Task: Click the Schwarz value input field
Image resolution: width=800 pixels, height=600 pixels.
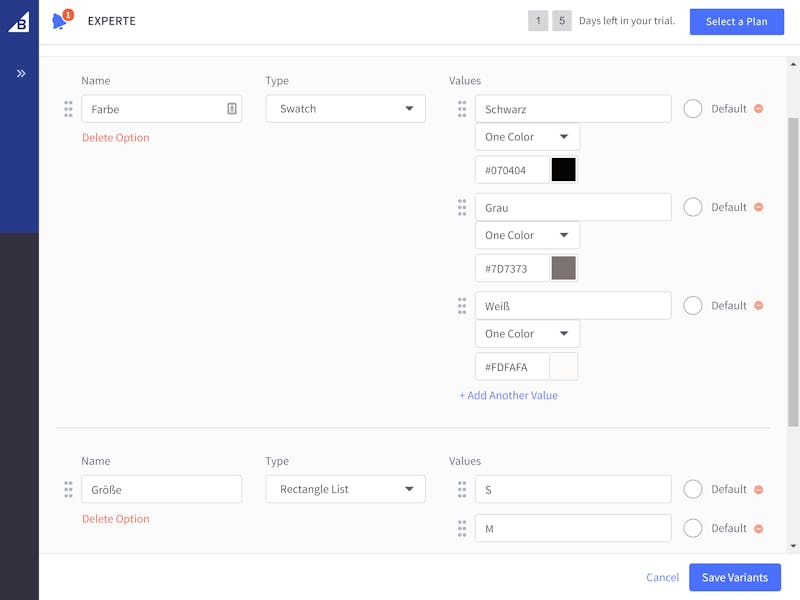Action: coord(573,109)
